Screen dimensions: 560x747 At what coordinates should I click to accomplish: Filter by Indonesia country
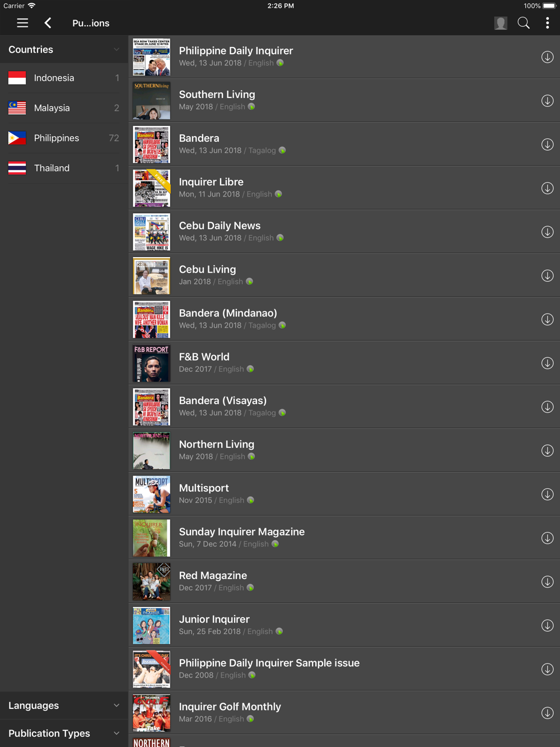coord(64,78)
